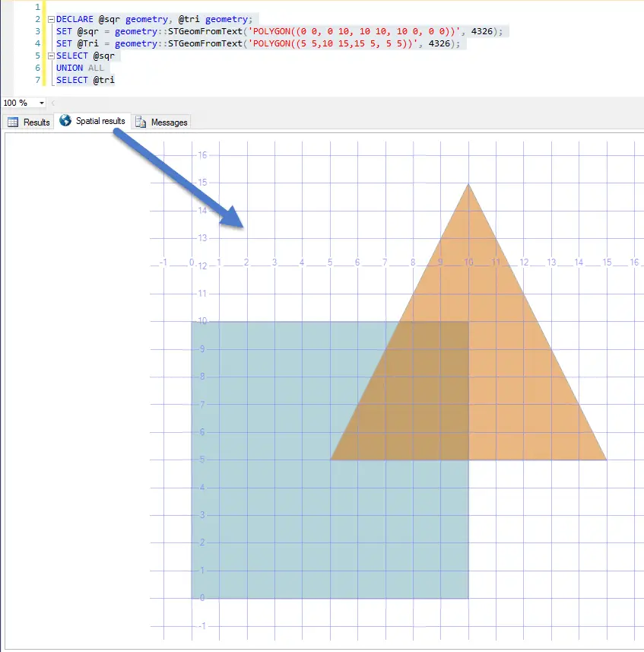This screenshot has width=644, height=652.
Task: Click the UNION keyword on line 6
Action: tap(69, 68)
